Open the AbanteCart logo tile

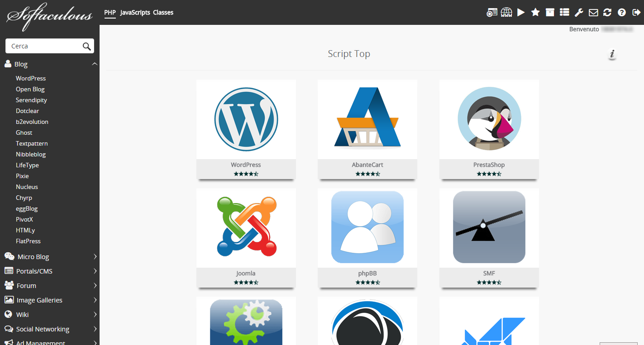pyautogui.click(x=367, y=119)
